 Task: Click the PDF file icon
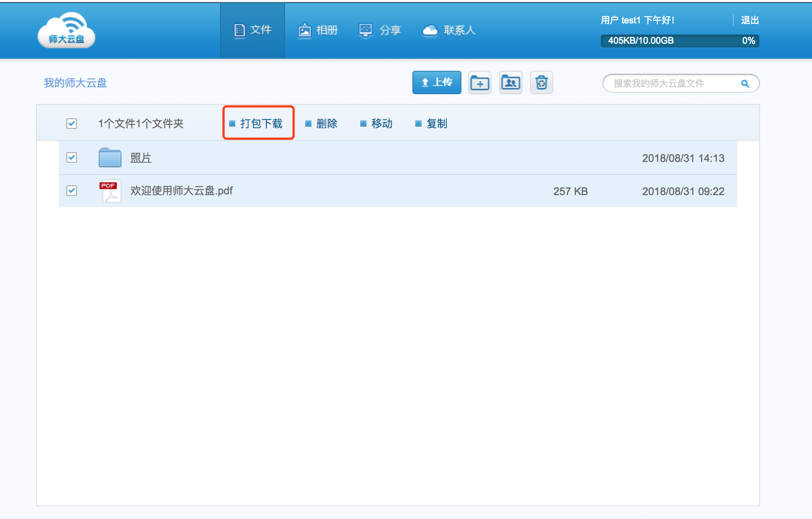tap(110, 191)
